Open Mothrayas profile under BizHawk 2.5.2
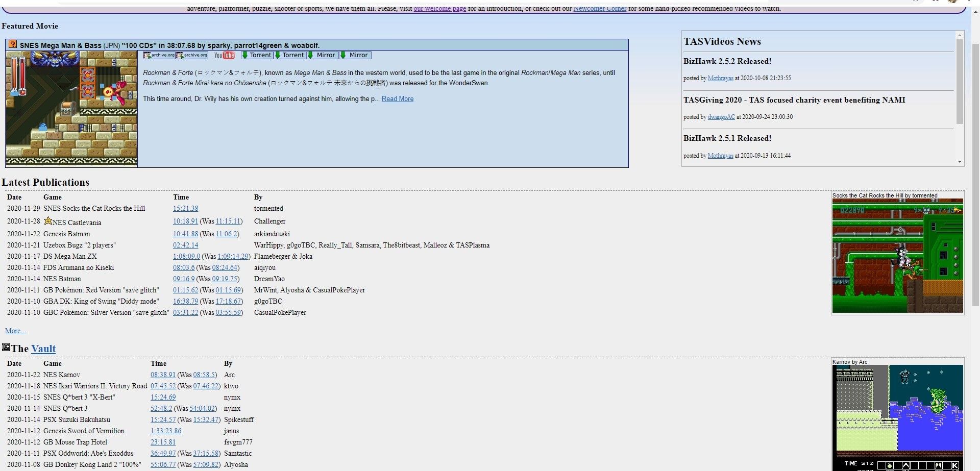The height and width of the screenshot is (471, 980). (x=720, y=78)
